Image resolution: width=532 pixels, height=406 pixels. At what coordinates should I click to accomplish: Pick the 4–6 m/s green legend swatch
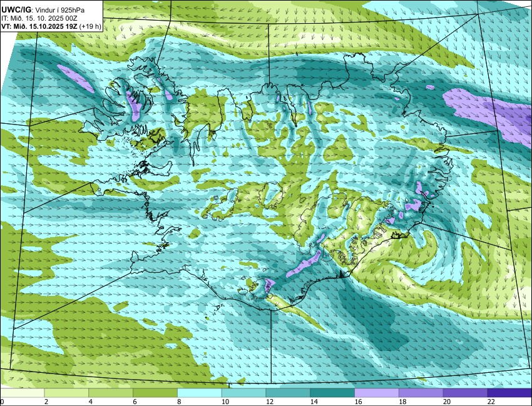[x=111, y=393]
